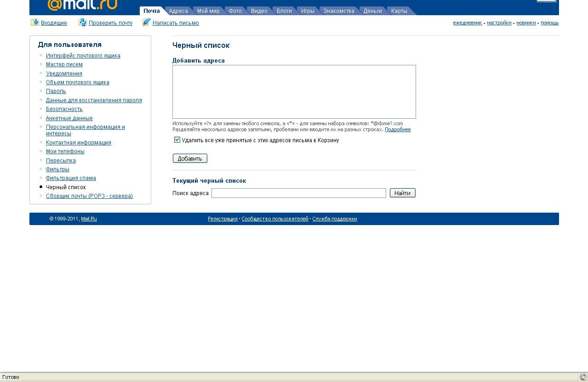
Task: Open Анкетные данные link
Action: [69, 118]
